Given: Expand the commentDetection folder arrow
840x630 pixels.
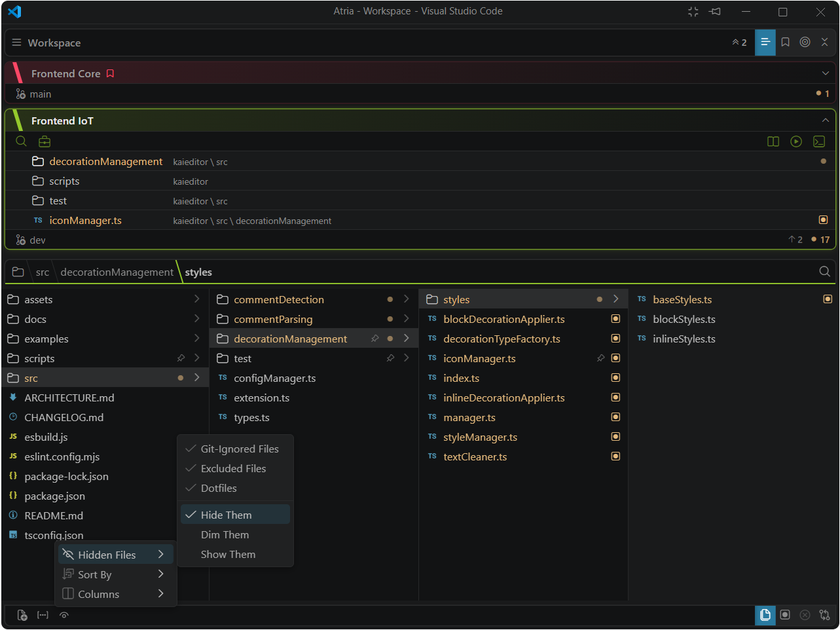Looking at the screenshot, I should click(407, 299).
